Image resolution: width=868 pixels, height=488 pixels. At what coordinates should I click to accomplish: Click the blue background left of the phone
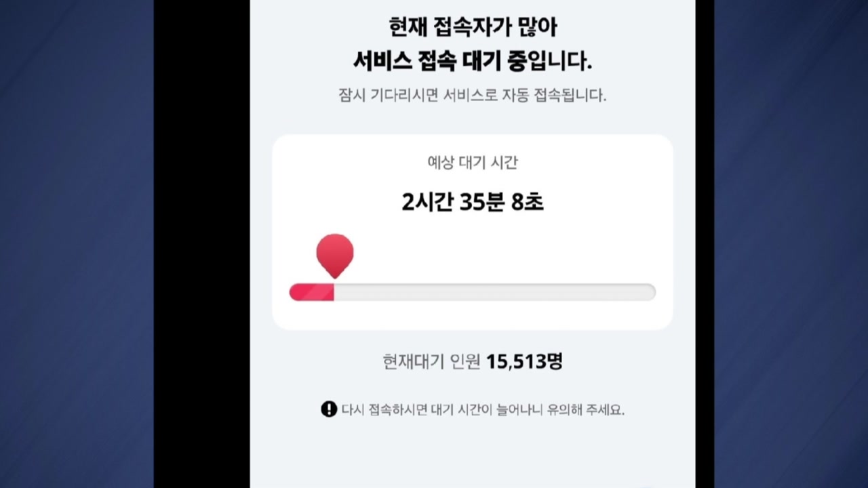click(77, 244)
